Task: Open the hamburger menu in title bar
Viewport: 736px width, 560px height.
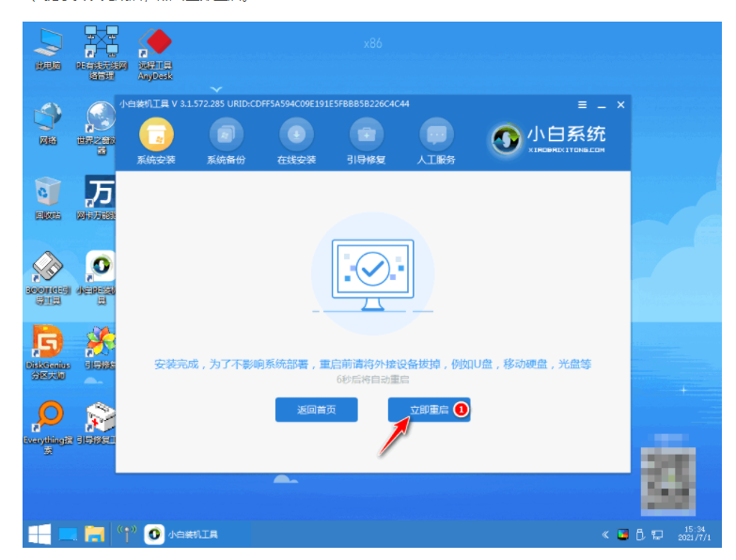Action: click(583, 105)
